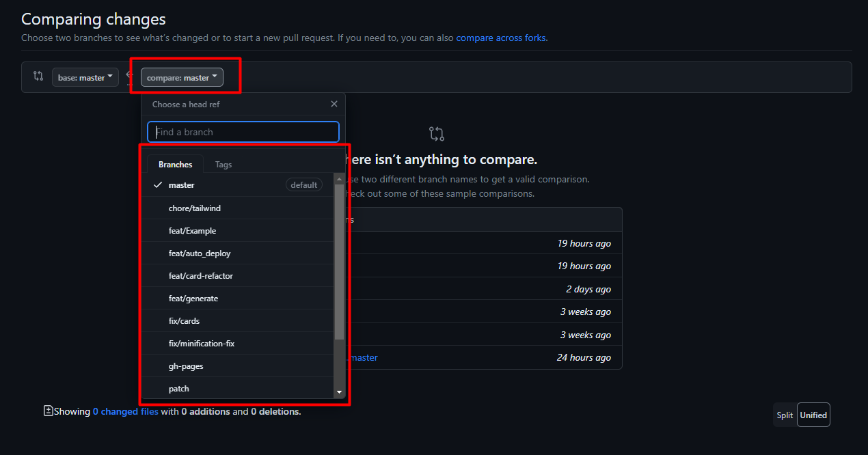This screenshot has height=455, width=868.
Task: Open the compare across forks link
Action: [500, 38]
